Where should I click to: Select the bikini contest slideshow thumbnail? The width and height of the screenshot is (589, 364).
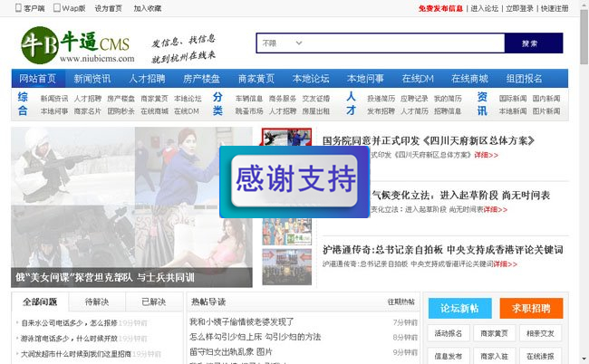pyautogui.click(x=286, y=232)
